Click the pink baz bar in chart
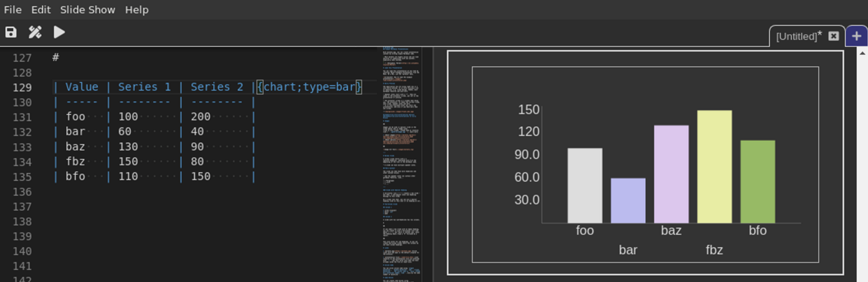The image size is (868, 282). 671,174
